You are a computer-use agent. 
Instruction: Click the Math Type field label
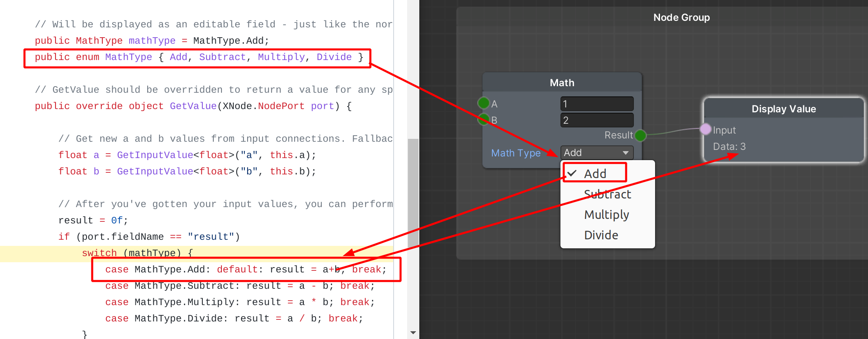pyautogui.click(x=516, y=153)
